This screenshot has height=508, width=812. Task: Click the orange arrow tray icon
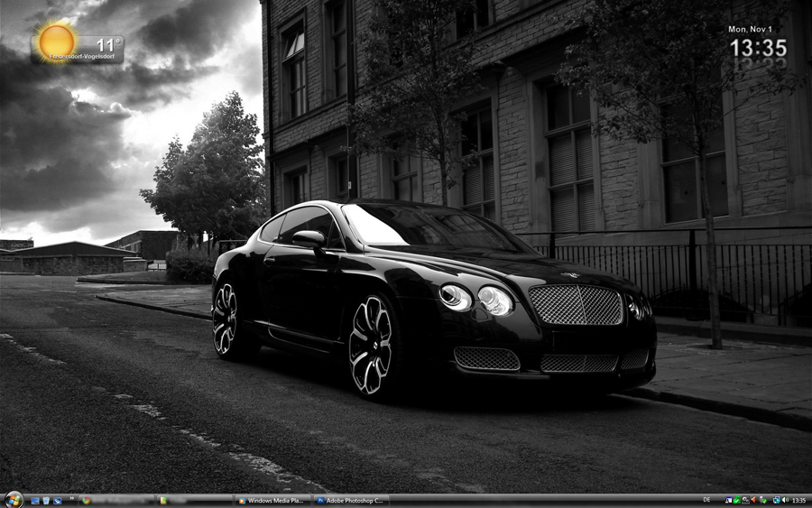coord(753,500)
